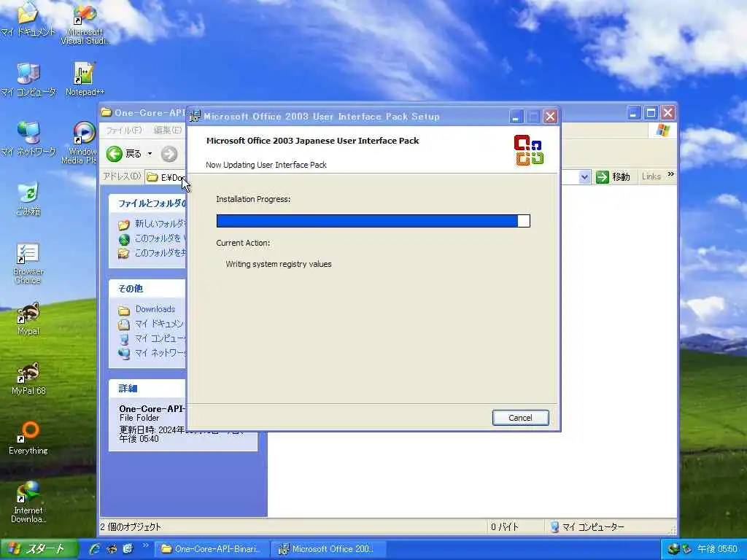
Task: Minimize the Office setup dialog
Action: click(516, 116)
